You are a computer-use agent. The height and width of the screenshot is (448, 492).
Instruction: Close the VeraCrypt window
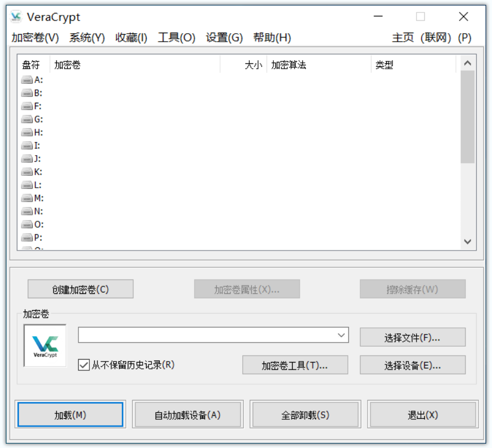point(464,16)
